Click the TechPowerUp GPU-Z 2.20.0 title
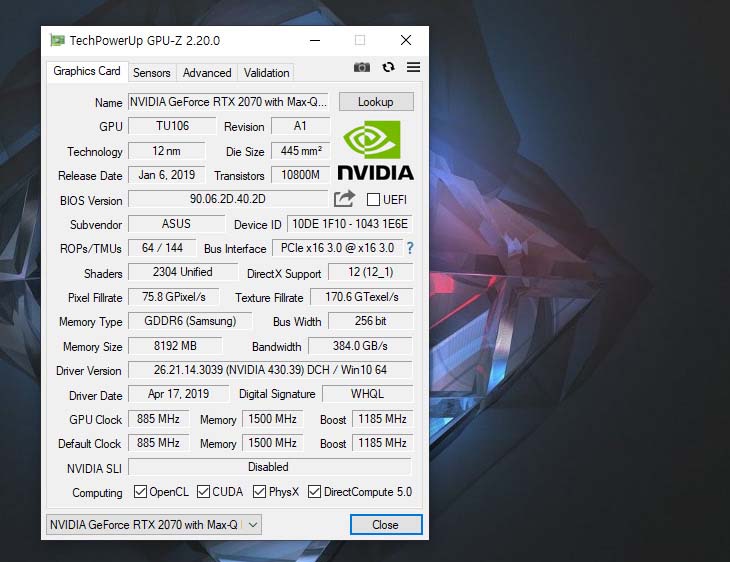730x562 pixels. point(145,41)
